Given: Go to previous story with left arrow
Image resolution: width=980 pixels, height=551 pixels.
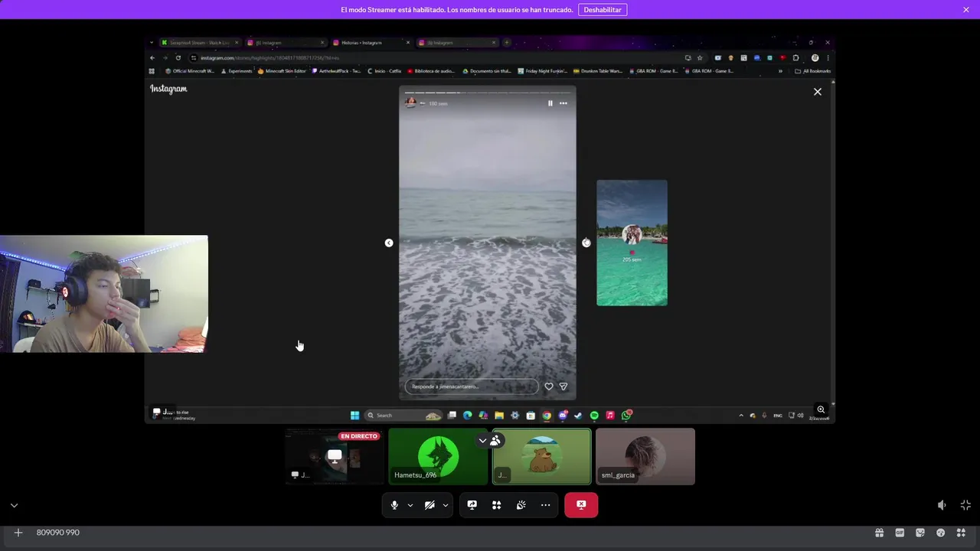Looking at the screenshot, I should (x=389, y=243).
